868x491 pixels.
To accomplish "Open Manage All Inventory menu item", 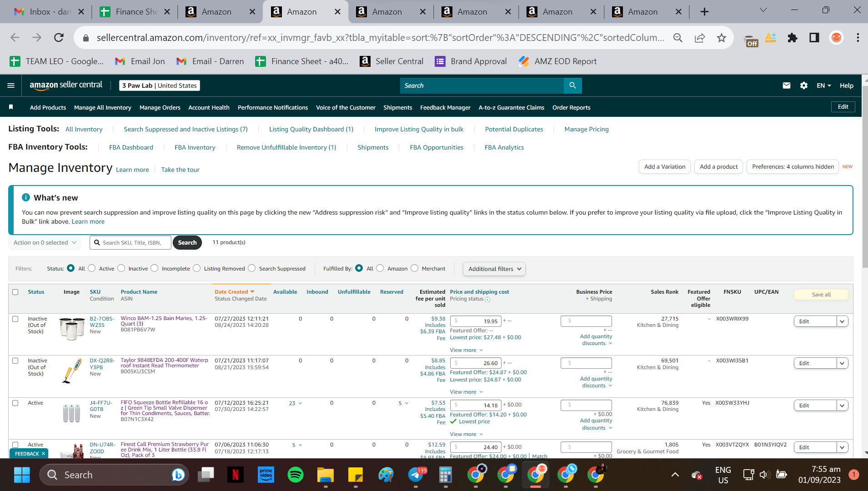I will click(103, 107).
